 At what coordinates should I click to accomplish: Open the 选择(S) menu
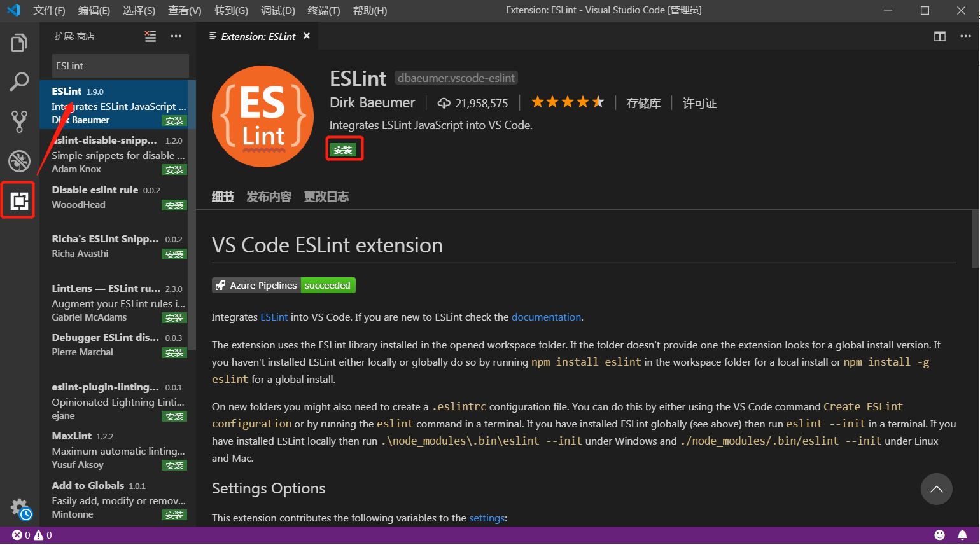coord(139,11)
